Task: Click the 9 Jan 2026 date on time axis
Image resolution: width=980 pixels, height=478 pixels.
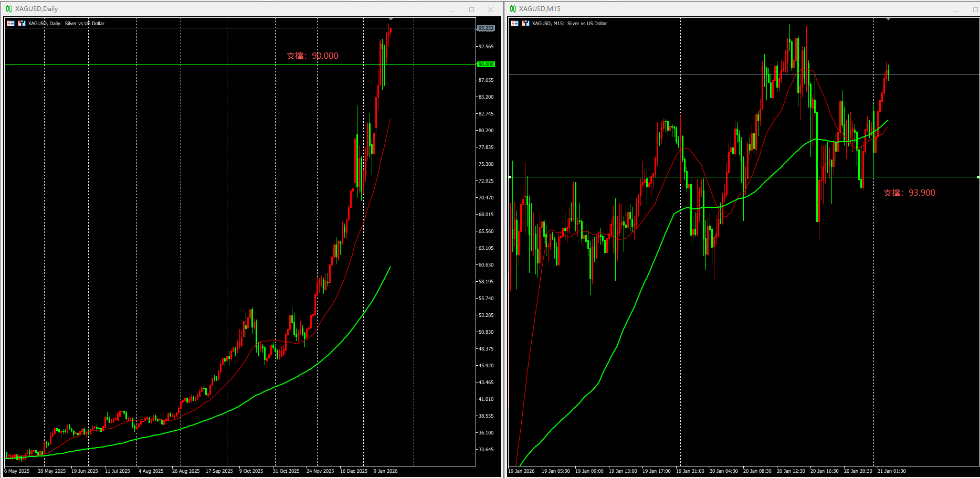Action: [385, 471]
